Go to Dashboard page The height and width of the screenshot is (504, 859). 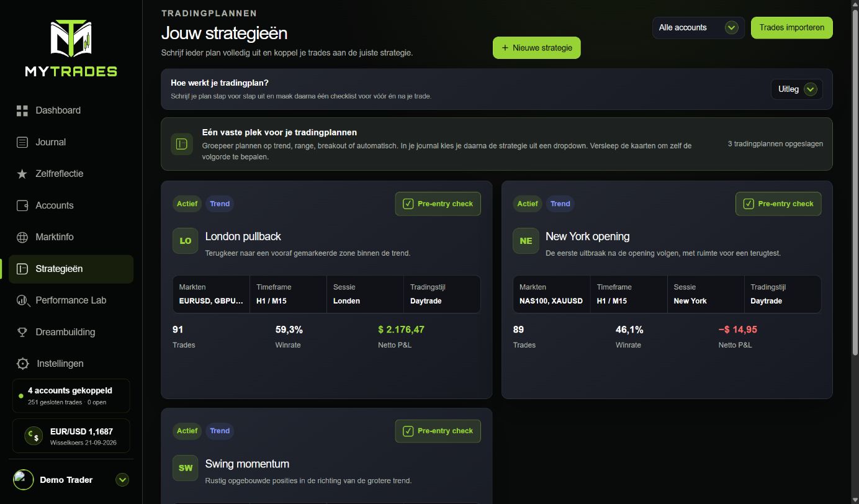71,110
